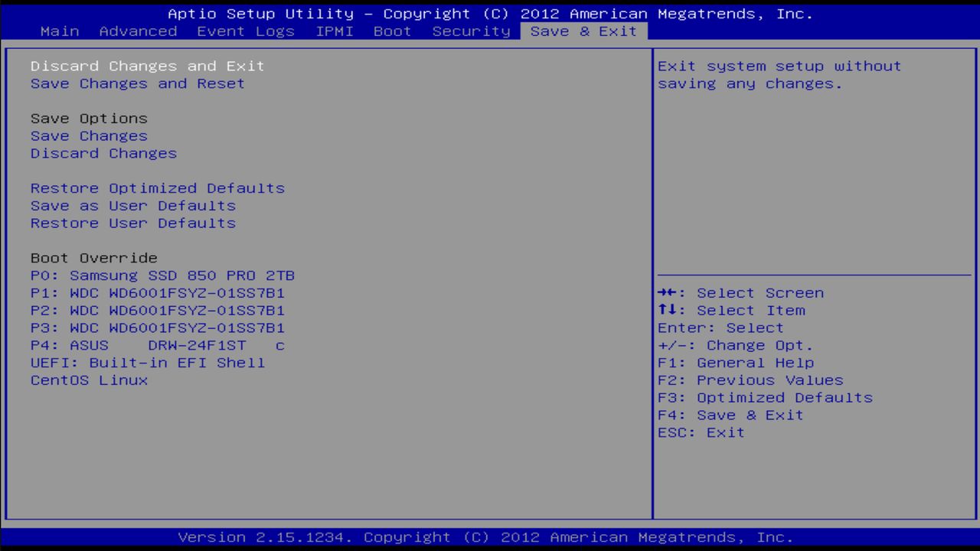The height and width of the screenshot is (551, 980).
Task: Select Restore User Defaults
Action: coord(133,223)
